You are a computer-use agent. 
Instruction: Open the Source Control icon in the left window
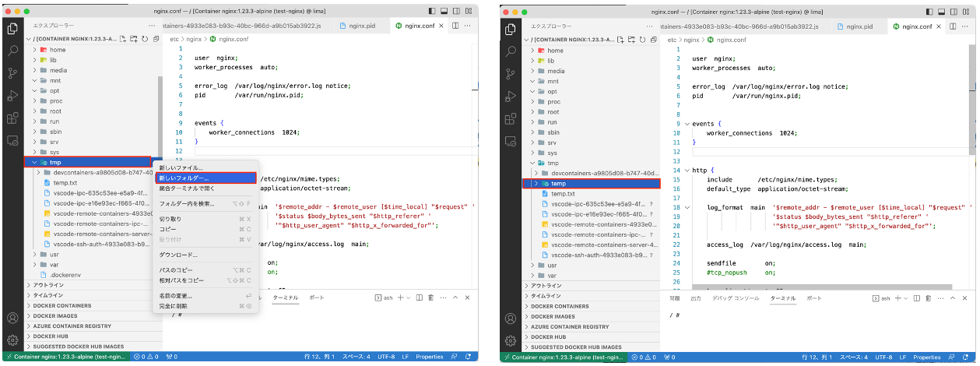point(12,73)
